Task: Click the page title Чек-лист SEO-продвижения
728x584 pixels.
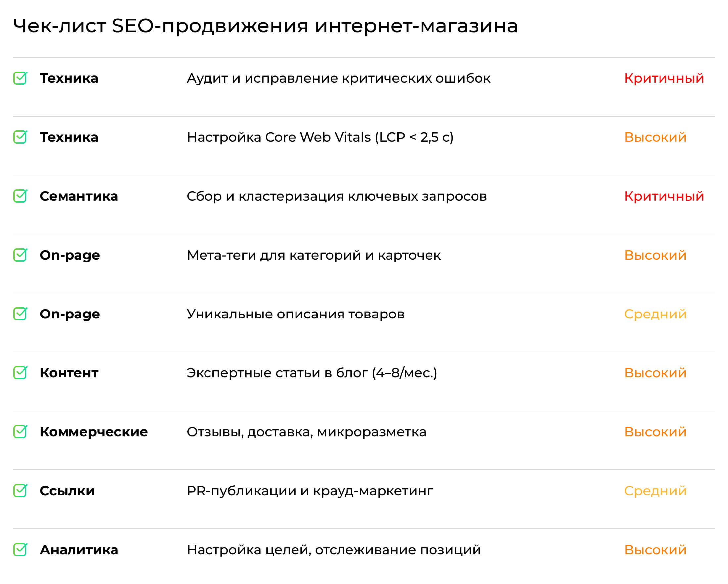Action: point(265,26)
